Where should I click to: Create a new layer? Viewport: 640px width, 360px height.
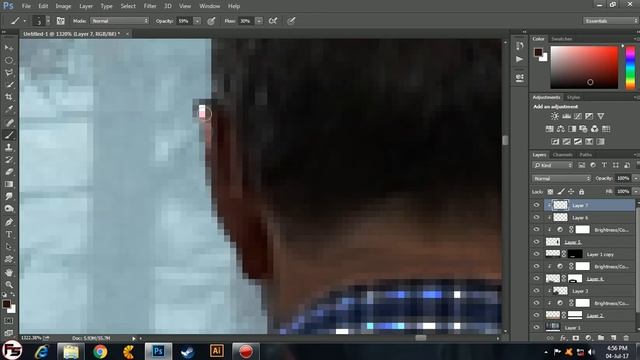pyautogui.click(x=613, y=338)
